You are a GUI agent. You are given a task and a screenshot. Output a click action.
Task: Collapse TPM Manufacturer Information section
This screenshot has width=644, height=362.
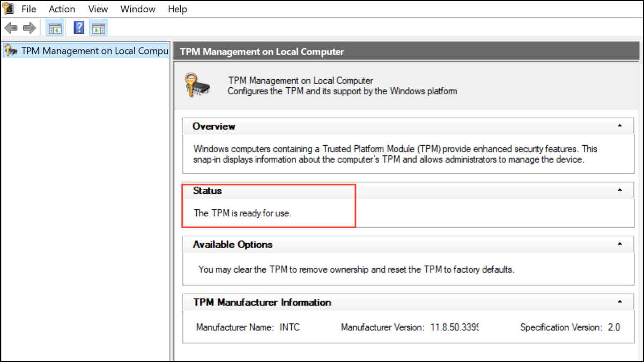point(620,302)
